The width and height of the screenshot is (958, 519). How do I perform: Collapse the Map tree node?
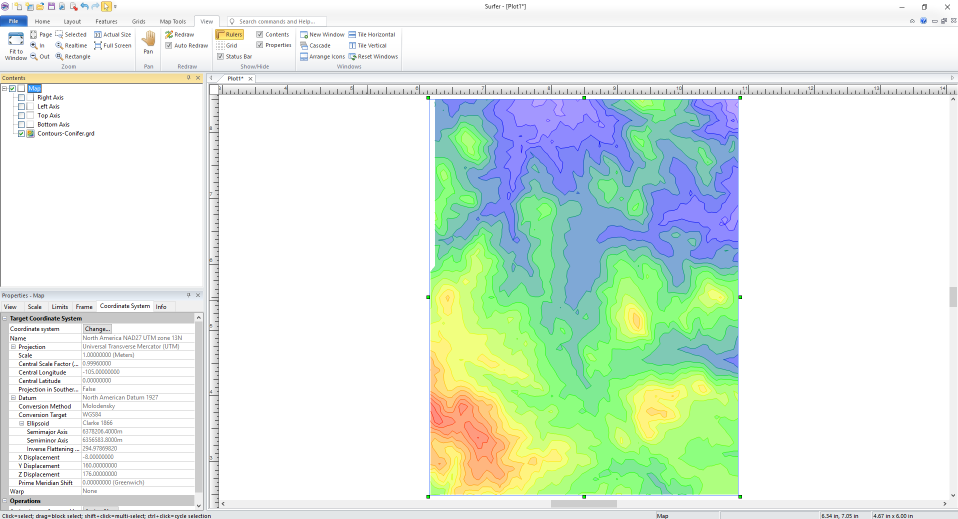click(4, 89)
